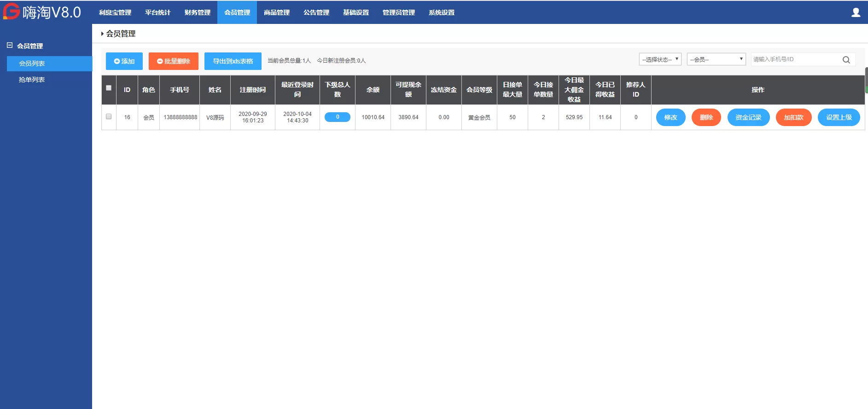Click the 添加 button with plus icon
The image size is (868, 409).
coord(124,61)
